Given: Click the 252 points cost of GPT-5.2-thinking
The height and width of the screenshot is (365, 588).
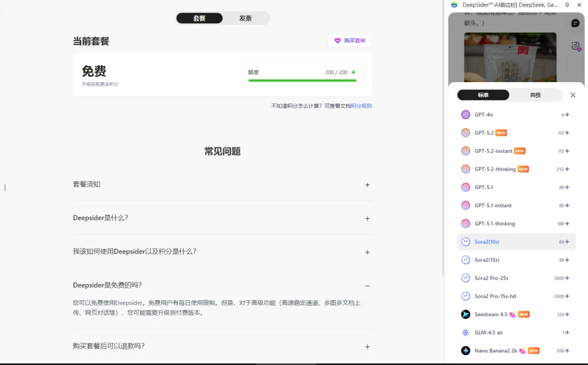Looking at the screenshot, I should click(562, 169).
